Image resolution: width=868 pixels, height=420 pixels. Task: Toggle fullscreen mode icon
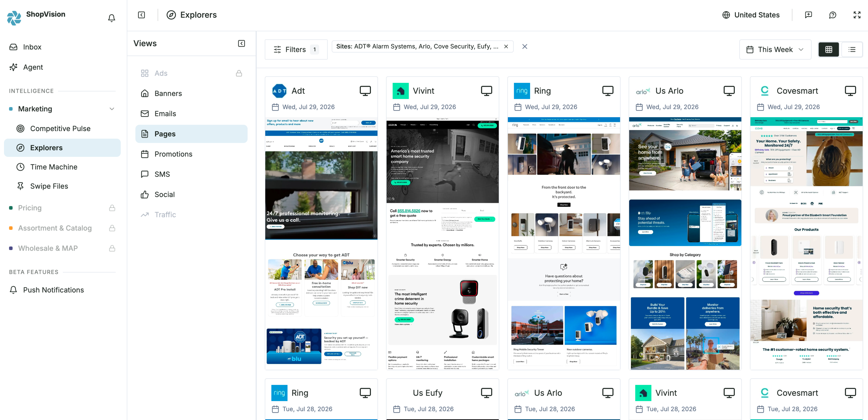857,15
